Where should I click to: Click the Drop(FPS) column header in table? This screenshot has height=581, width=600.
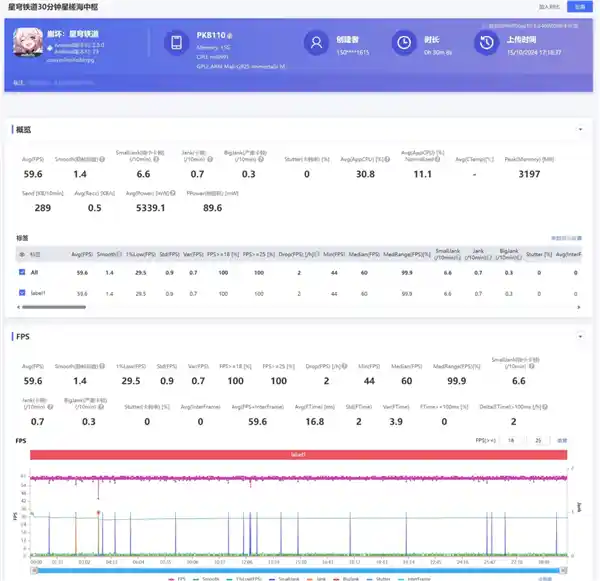click(299, 254)
